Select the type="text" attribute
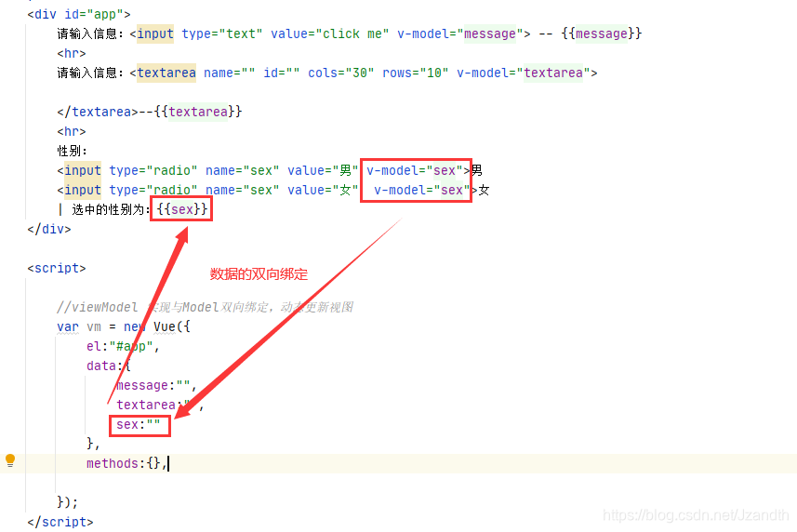Viewport: 797px width, 532px height. pos(222,34)
